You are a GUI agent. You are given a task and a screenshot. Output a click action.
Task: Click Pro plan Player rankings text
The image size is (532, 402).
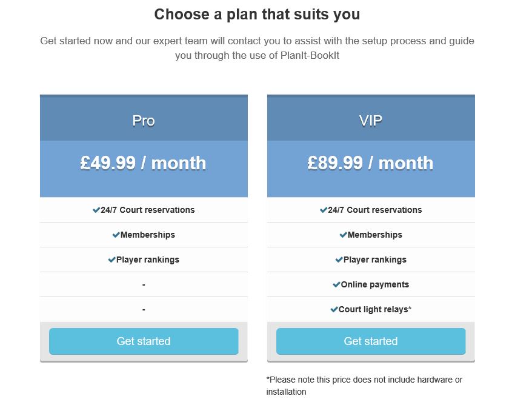tap(148, 260)
